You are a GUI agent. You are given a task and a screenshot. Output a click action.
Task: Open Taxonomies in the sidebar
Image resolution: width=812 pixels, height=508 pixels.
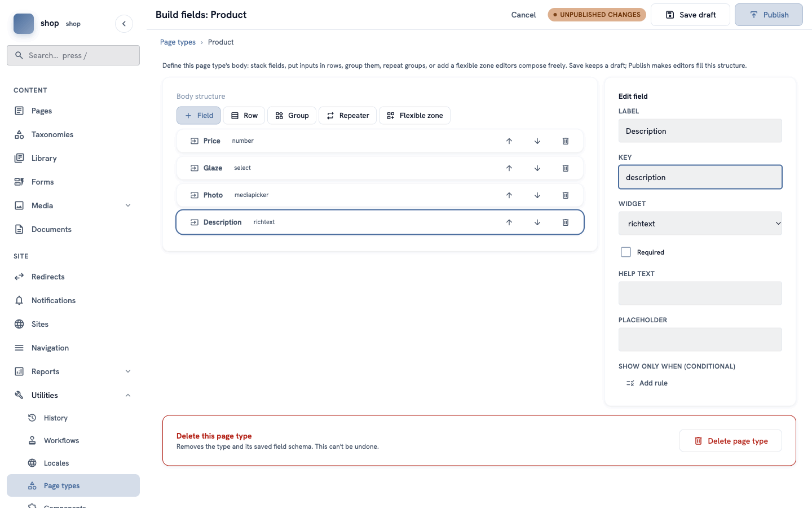point(73,134)
